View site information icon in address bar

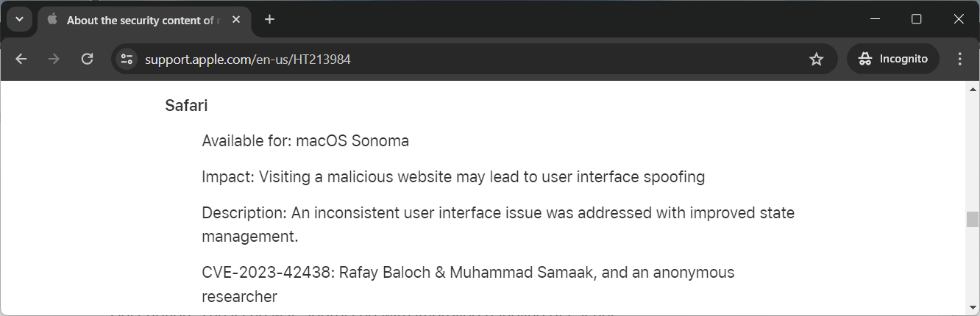coord(127,60)
